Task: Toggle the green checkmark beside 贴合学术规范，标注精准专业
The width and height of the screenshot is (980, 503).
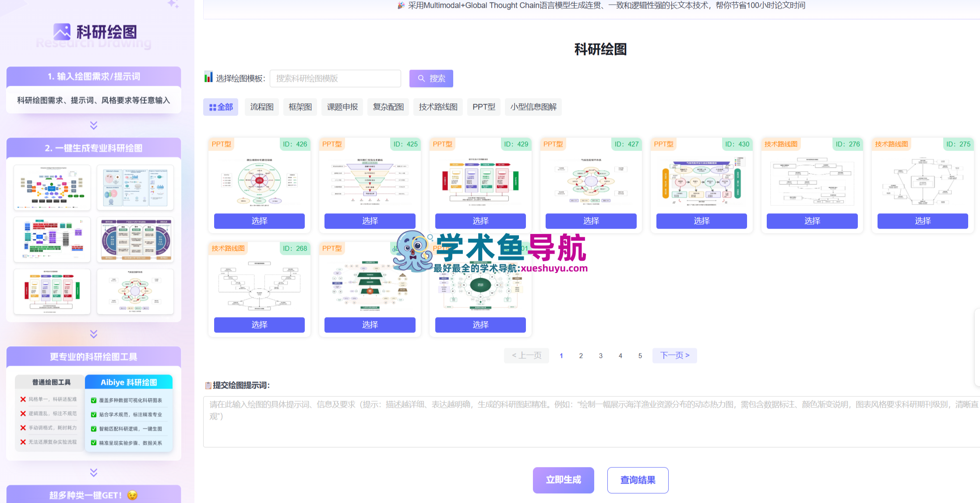Action: (x=93, y=414)
